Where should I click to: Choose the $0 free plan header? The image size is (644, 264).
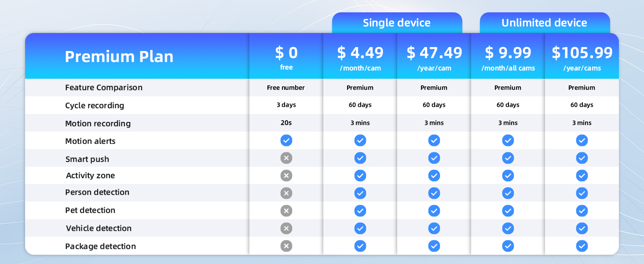(x=286, y=57)
